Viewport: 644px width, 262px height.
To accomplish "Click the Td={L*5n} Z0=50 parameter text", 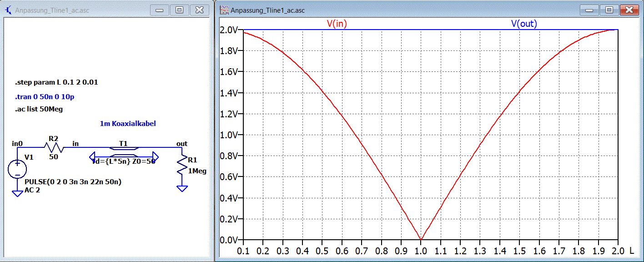I will 124,161.
